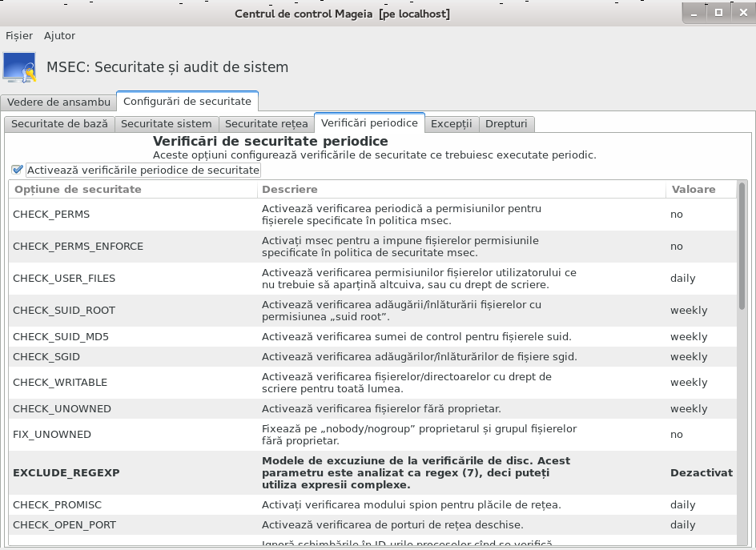Maximize the Mageia Control Center window

click(x=719, y=13)
